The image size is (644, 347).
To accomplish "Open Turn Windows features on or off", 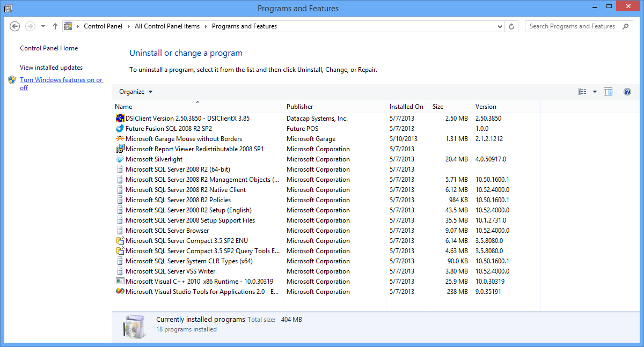I will click(x=61, y=84).
